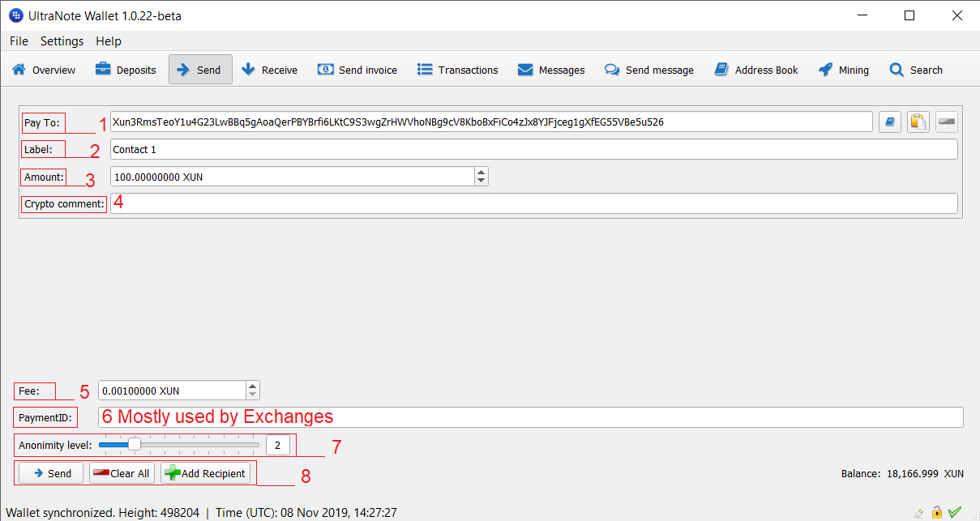Click the Fee field showing 0.00100000 XUN
Screen dimensions: 980x521
[172, 391]
